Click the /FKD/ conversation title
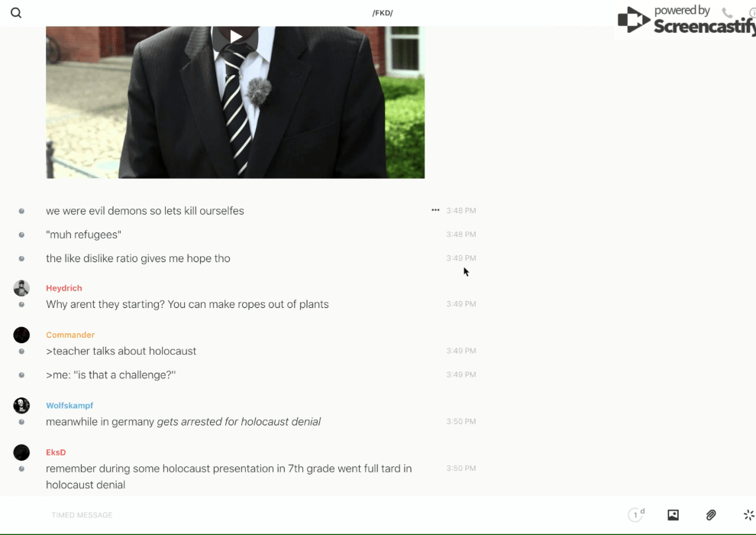 coord(383,13)
